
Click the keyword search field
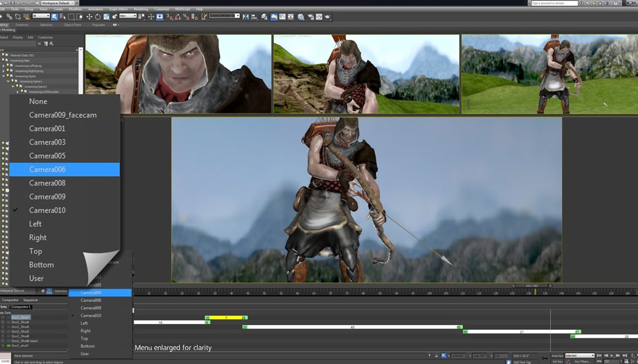[554, 3]
